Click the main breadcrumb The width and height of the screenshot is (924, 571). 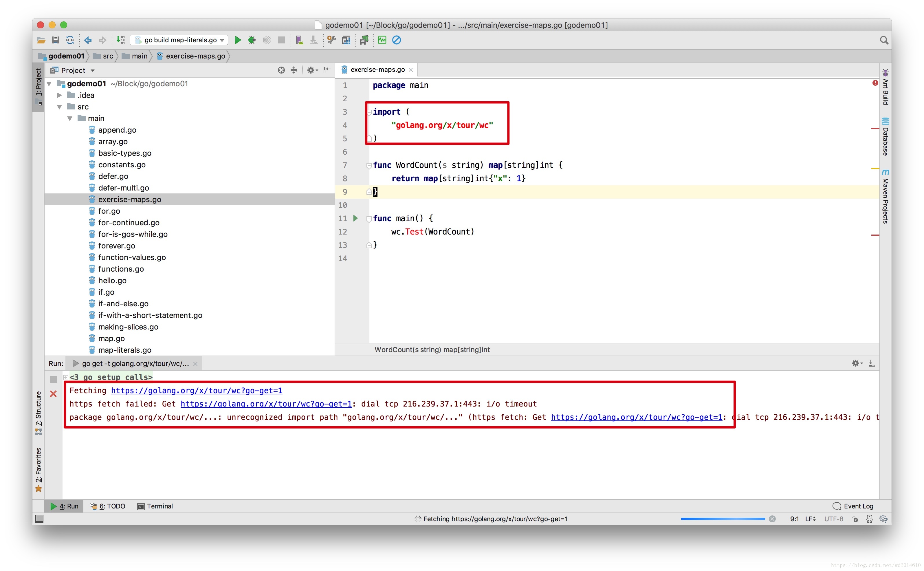(x=135, y=56)
